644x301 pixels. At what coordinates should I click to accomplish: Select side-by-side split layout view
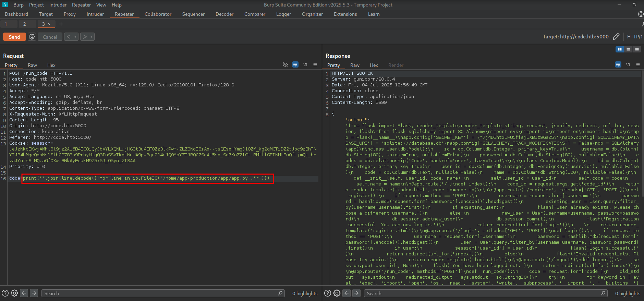620,49
